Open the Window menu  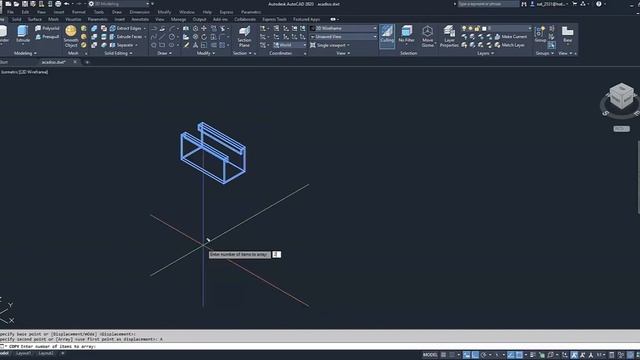[187, 12]
